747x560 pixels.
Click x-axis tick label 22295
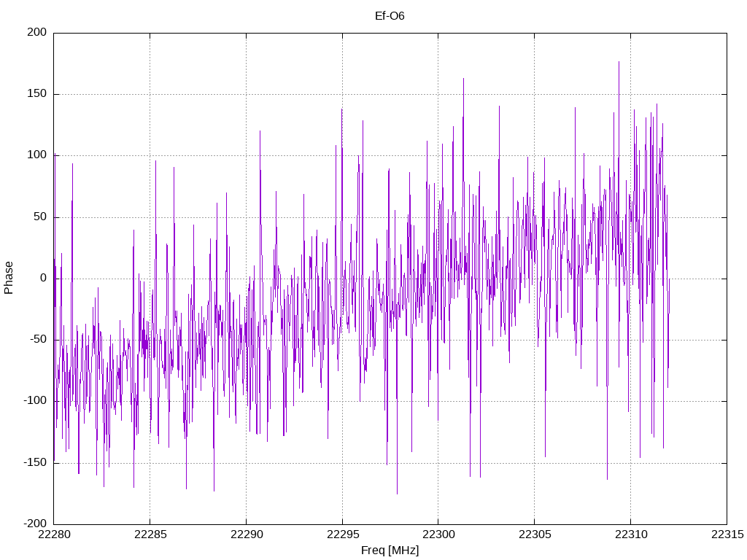click(x=343, y=534)
